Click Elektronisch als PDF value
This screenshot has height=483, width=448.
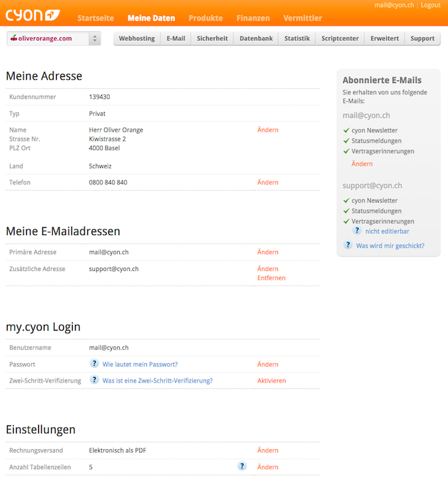coord(117,450)
